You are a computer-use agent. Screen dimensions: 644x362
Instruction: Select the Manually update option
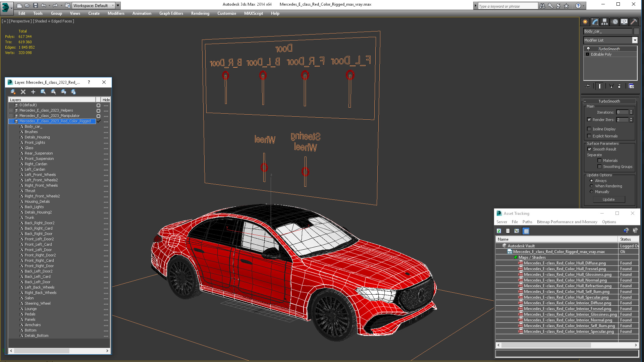pyautogui.click(x=591, y=192)
